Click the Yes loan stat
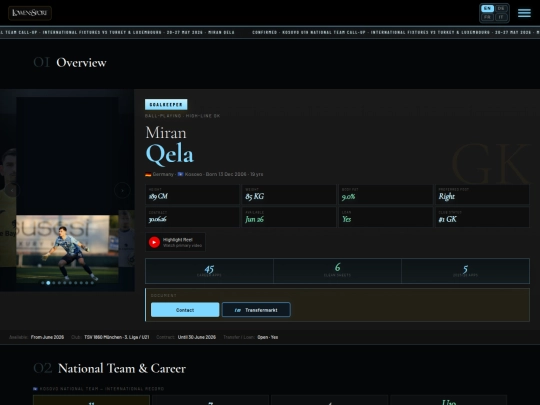The width and height of the screenshot is (540, 405). click(x=386, y=217)
